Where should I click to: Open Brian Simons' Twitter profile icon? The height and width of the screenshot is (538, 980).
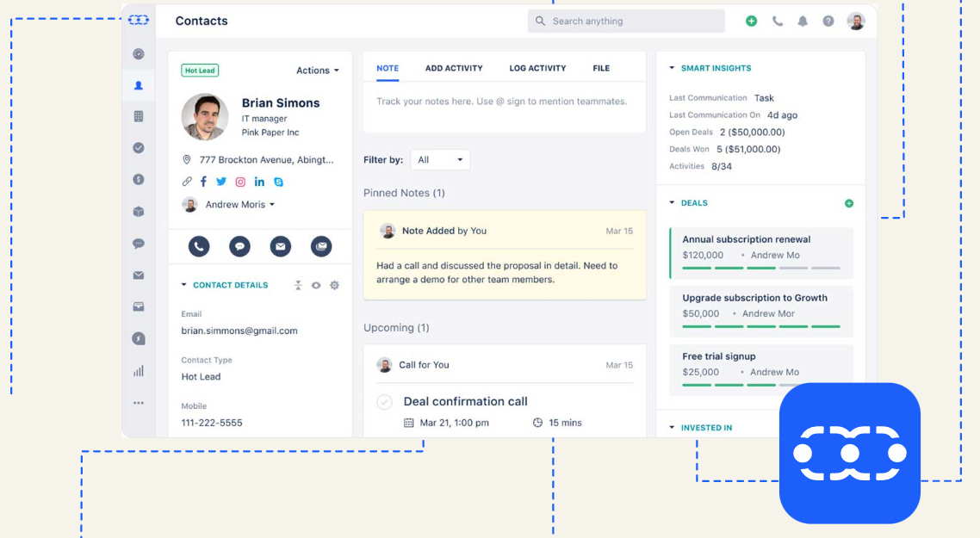pyautogui.click(x=221, y=182)
